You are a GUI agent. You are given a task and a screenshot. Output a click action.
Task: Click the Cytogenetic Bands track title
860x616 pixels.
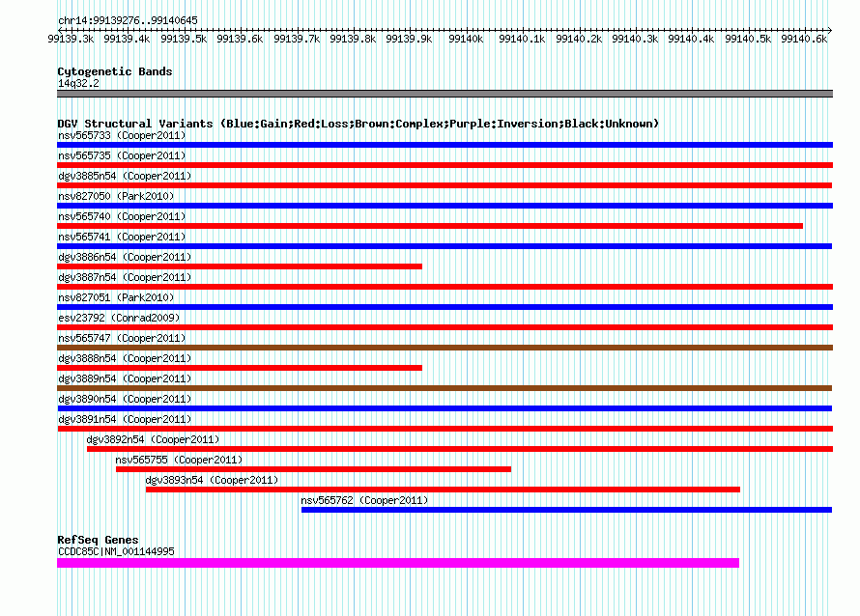pos(115,71)
